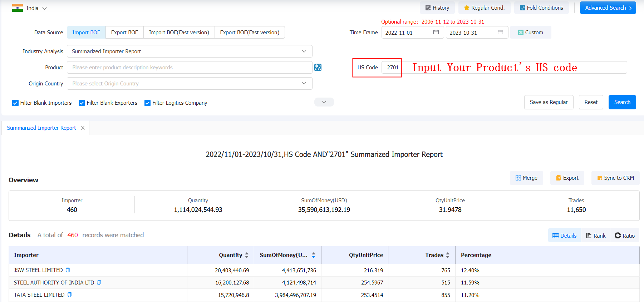
Task: Click the 4,124,498,714 money cell
Action: pyautogui.click(x=299, y=283)
